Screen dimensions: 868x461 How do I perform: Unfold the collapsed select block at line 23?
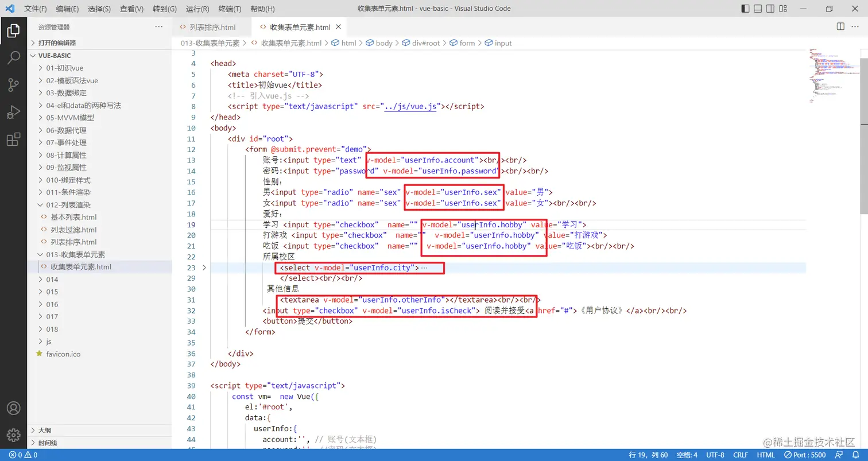[204, 268]
